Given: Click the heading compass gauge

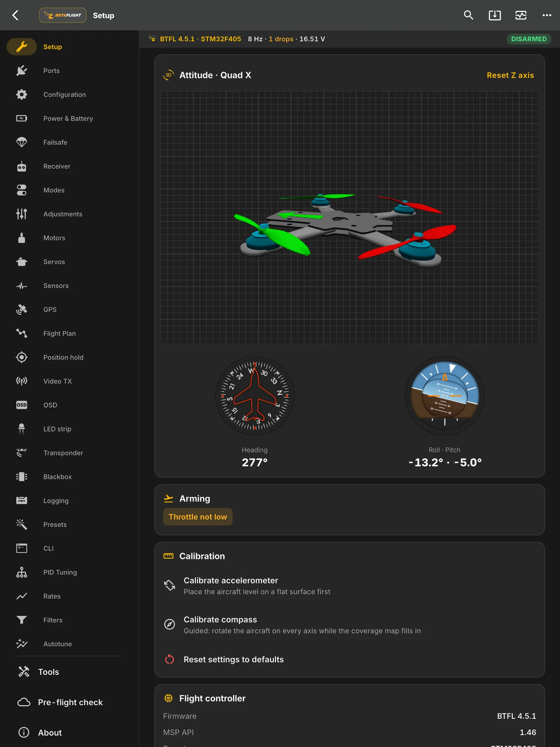Looking at the screenshot, I should tap(254, 396).
